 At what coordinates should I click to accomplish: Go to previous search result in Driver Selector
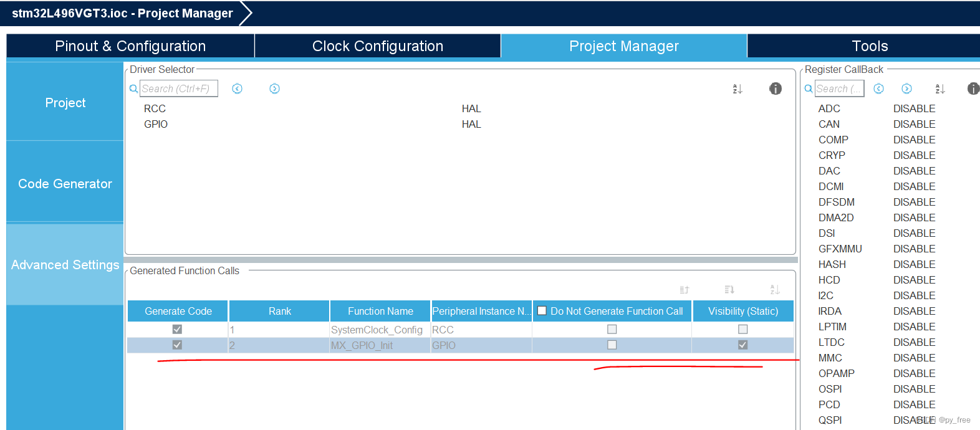click(x=237, y=88)
